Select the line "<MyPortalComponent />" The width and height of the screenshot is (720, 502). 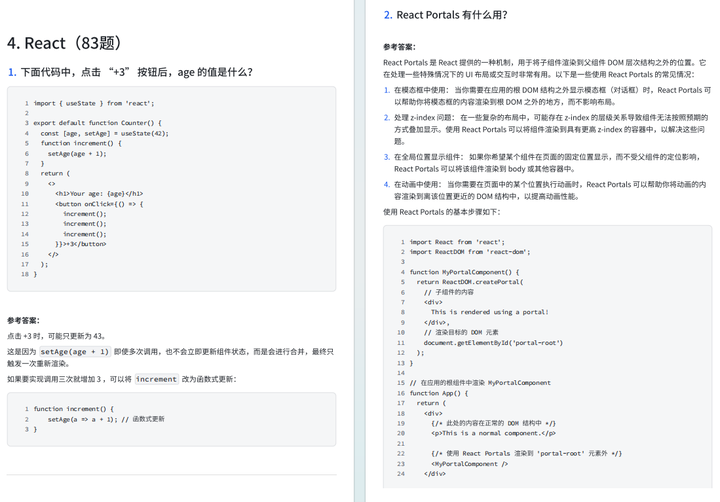[x=469, y=464]
